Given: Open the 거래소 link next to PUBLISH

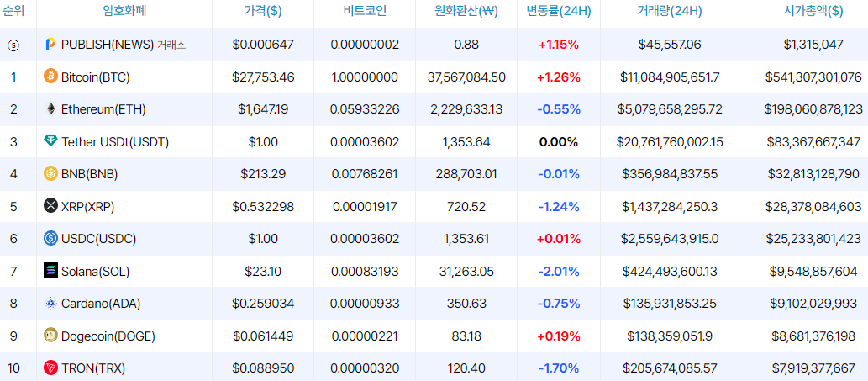Looking at the screenshot, I should click(x=171, y=45).
